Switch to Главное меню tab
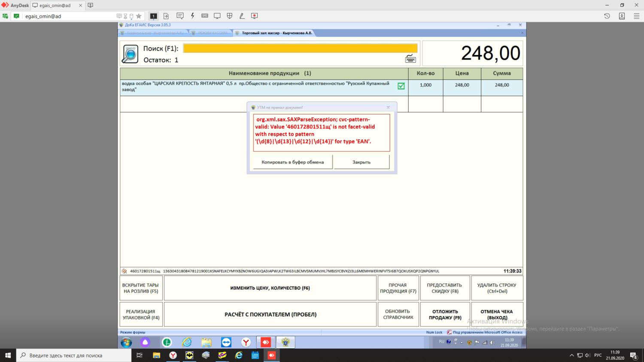644x362 pixels. click(x=155, y=33)
